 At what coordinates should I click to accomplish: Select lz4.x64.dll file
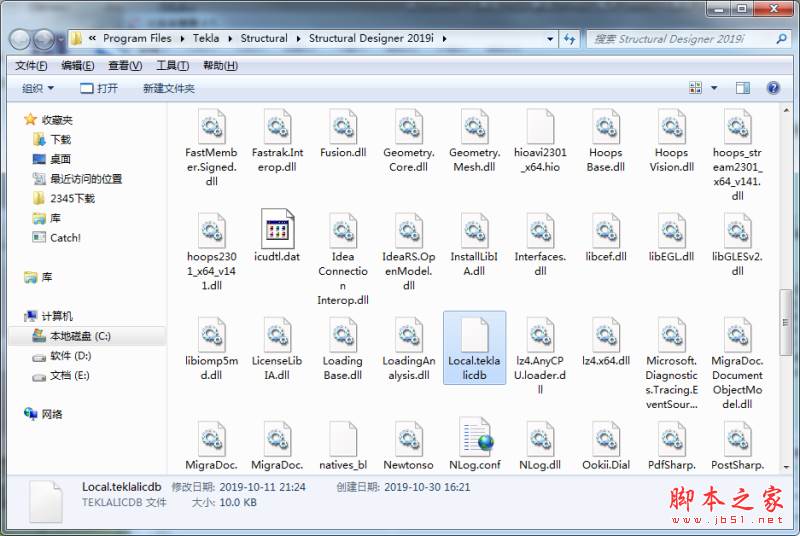pyautogui.click(x=606, y=343)
